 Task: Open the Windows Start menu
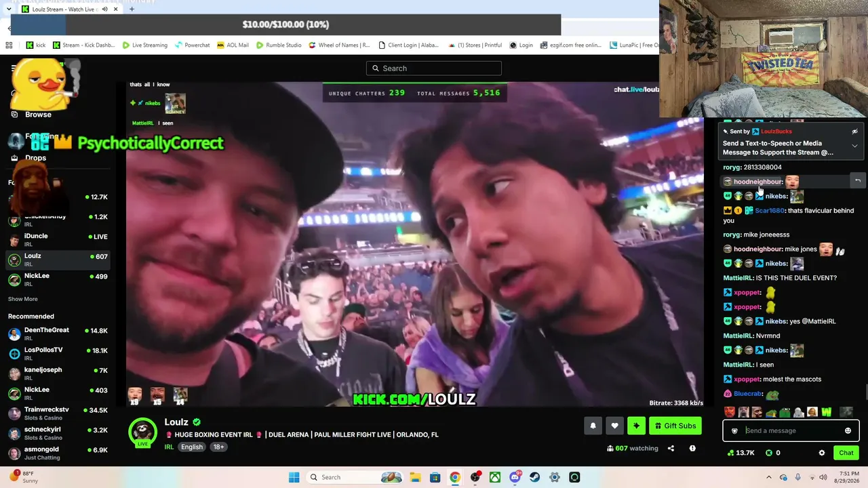pos(294,477)
